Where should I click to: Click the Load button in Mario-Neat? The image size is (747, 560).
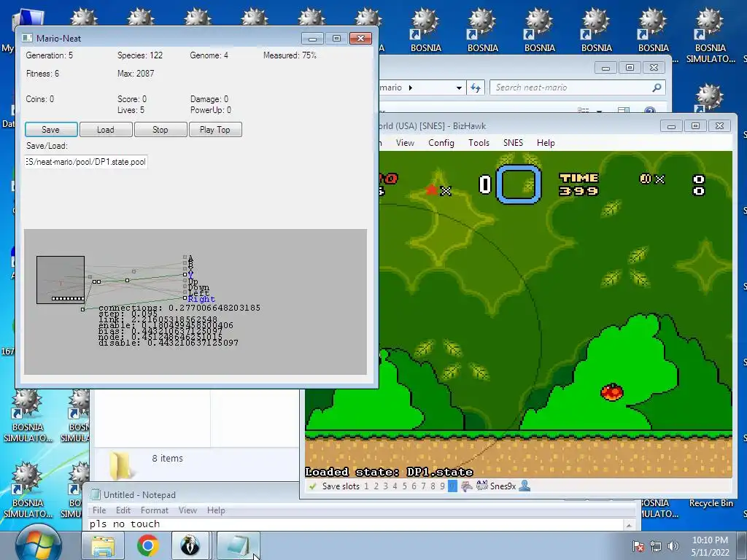point(106,130)
